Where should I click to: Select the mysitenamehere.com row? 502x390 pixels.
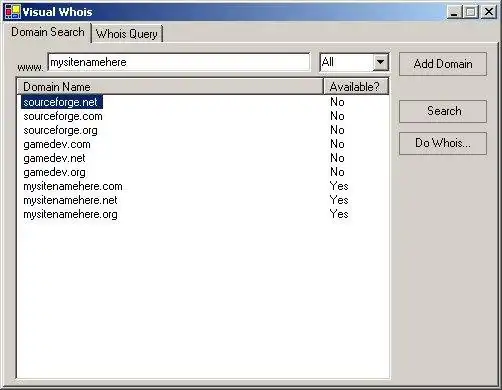(x=203, y=186)
